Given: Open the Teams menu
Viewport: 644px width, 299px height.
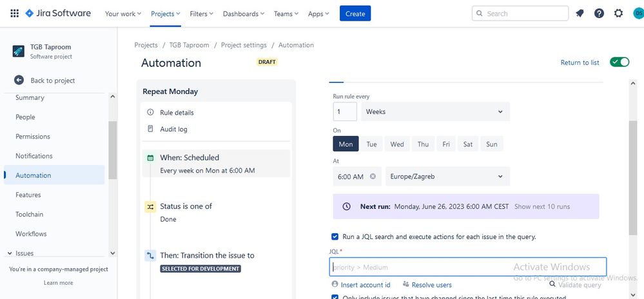Looking at the screenshot, I should tap(286, 14).
